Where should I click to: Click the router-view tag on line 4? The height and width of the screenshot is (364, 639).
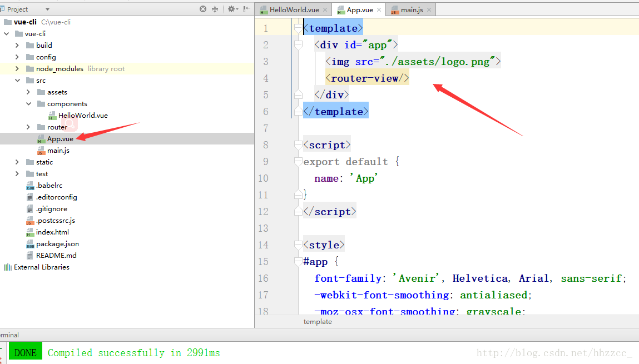point(367,78)
